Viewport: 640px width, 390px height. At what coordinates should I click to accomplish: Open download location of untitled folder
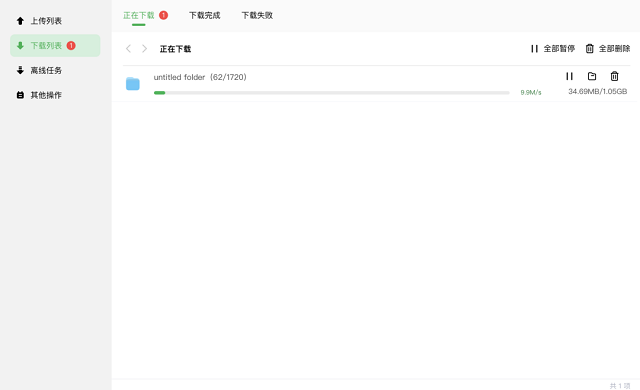point(592,76)
